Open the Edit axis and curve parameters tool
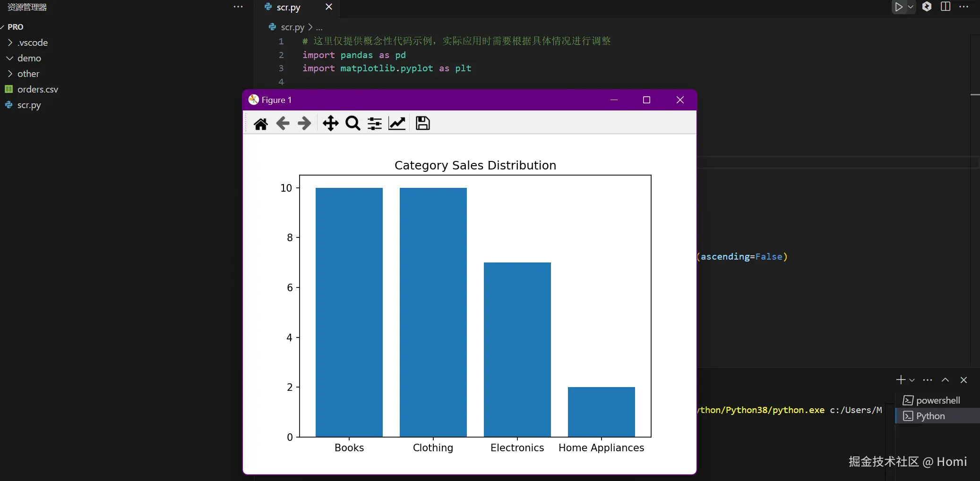 tap(397, 124)
